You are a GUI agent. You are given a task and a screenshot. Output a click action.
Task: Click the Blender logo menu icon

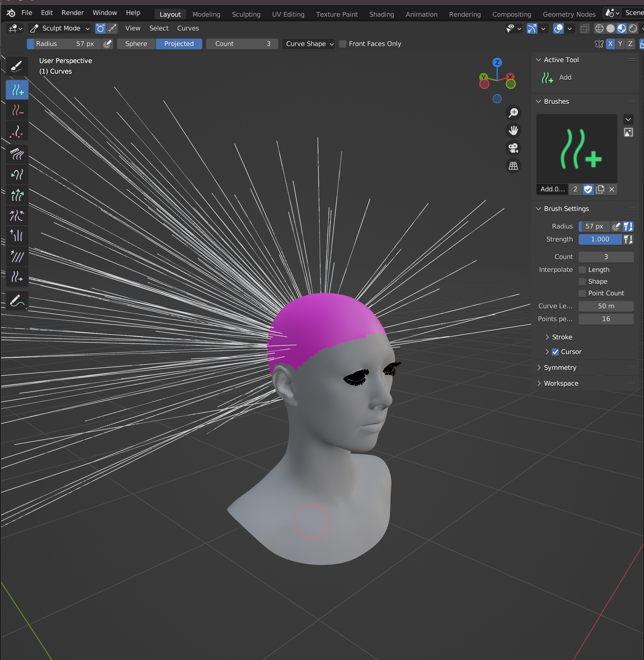click(x=11, y=13)
